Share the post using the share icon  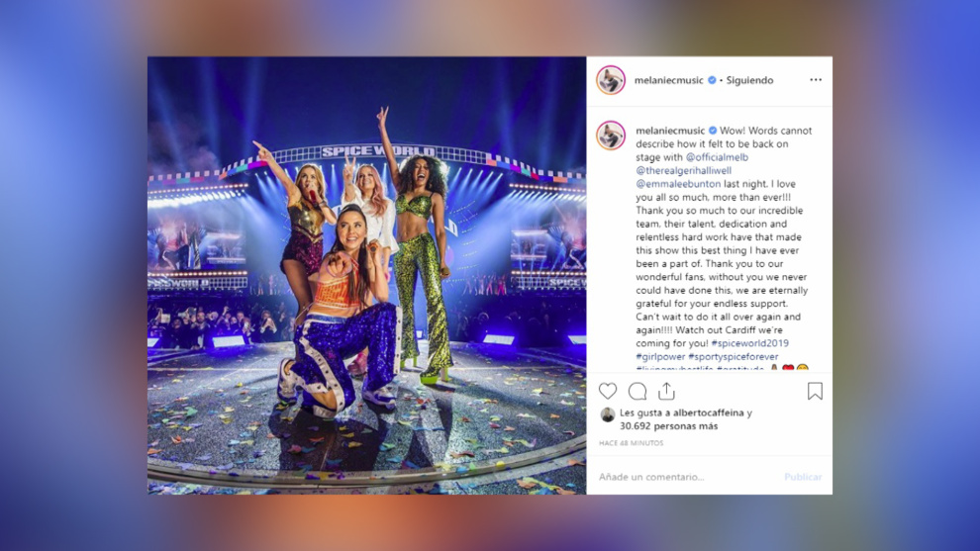(667, 391)
